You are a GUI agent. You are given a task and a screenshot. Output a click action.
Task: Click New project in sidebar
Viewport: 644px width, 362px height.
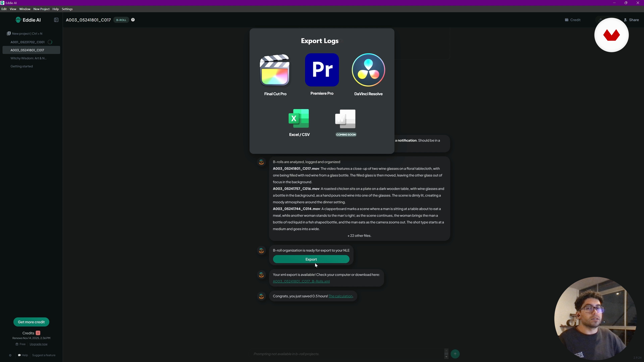[24, 34]
